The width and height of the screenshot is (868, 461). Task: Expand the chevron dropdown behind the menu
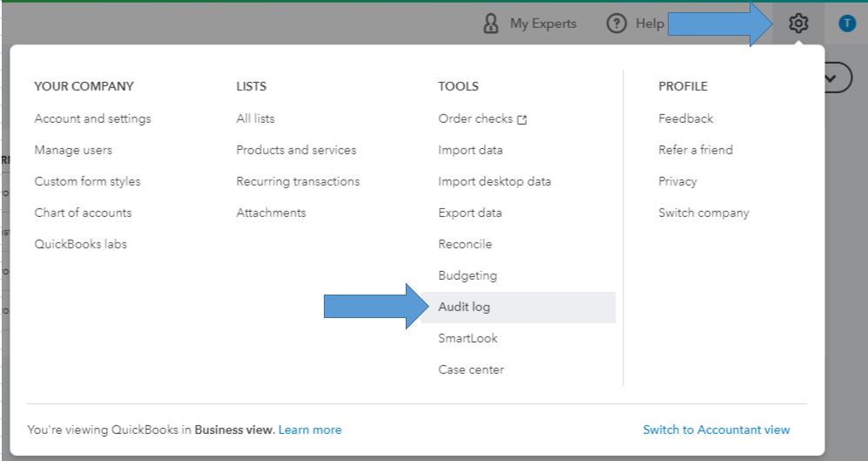tap(837, 78)
